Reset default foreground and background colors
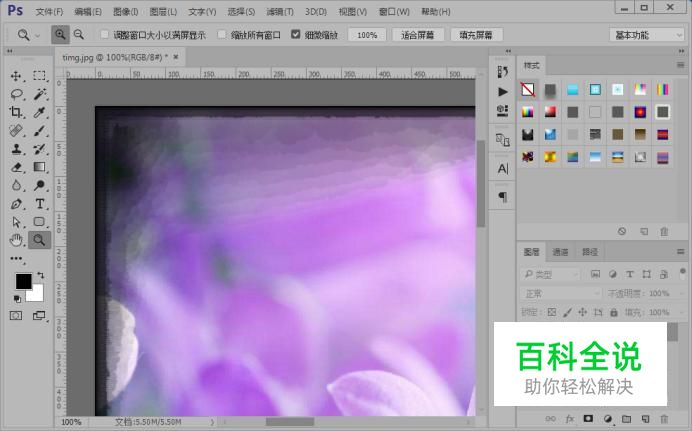 click(17, 299)
